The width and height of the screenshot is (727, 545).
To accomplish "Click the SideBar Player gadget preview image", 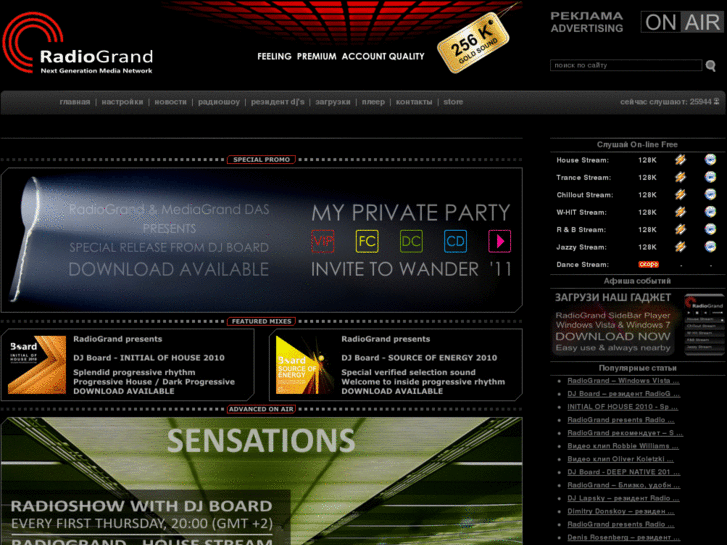I will point(704,325).
